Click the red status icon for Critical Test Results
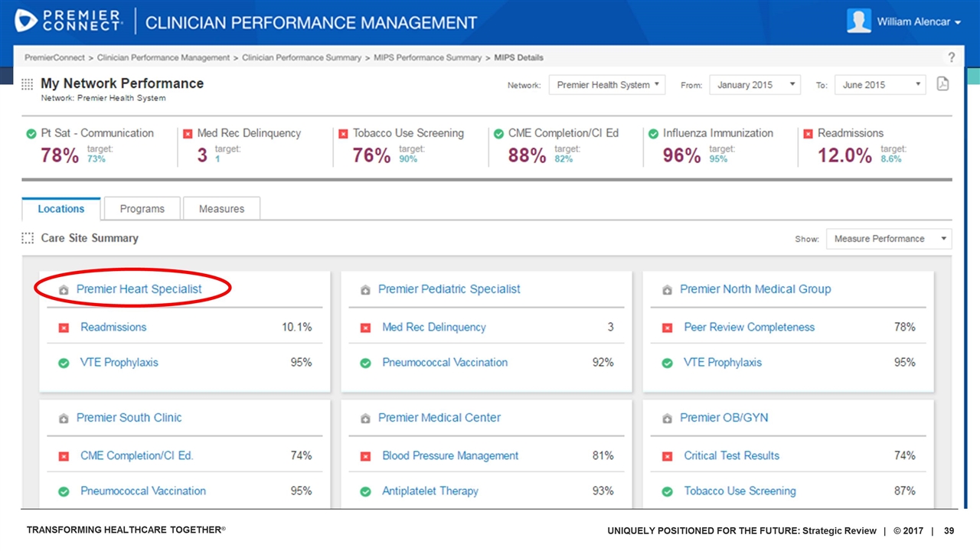 coord(667,456)
